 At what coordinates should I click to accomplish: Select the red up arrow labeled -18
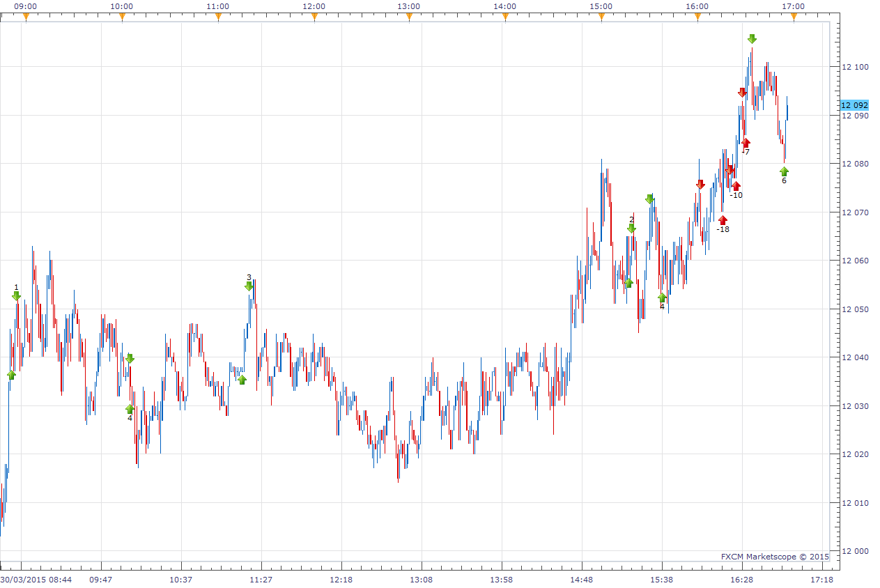723,220
